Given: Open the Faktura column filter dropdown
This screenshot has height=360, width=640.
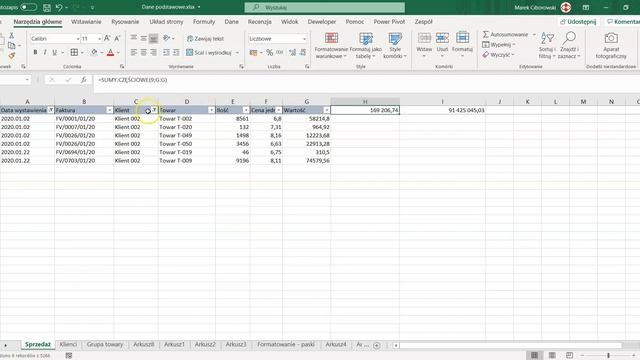Looking at the screenshot, I should (109, 110).
